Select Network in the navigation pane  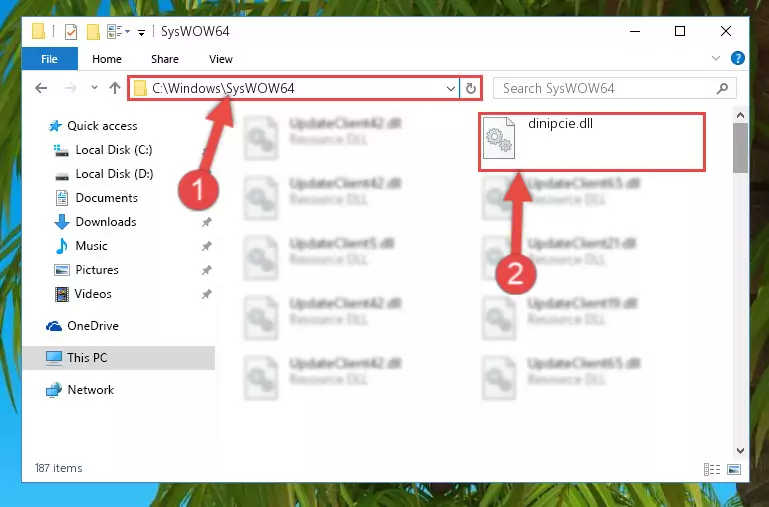tap(91, 390)
